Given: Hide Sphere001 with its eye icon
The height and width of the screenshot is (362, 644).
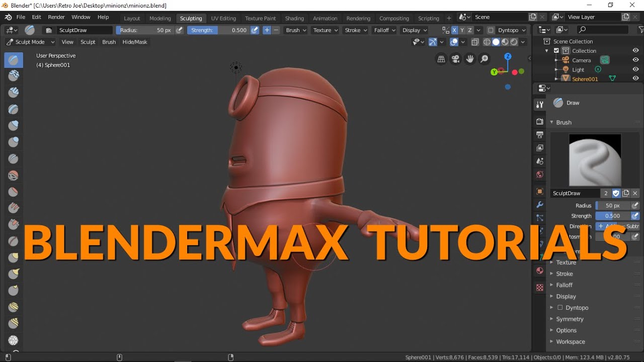Looking at the screenshot, I should (636, 78).
